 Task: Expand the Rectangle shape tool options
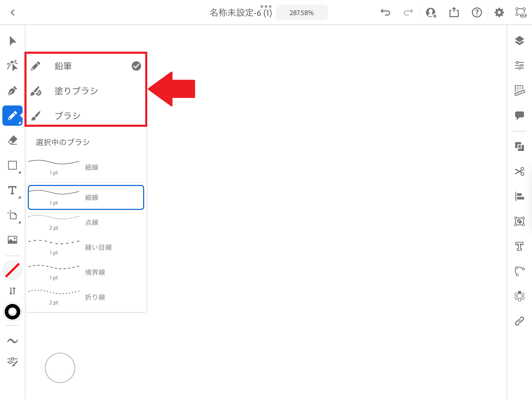tap(12, 165)
